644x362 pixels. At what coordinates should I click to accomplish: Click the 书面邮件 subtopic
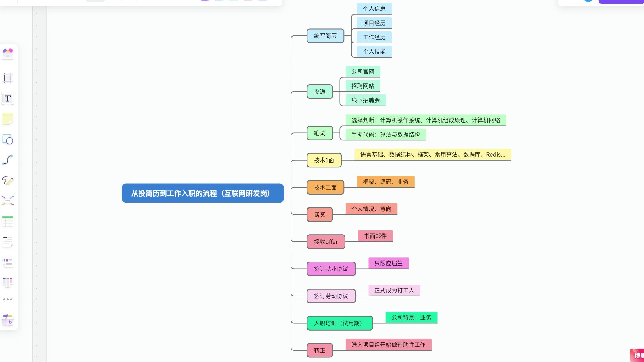click(x=375, y=236)
